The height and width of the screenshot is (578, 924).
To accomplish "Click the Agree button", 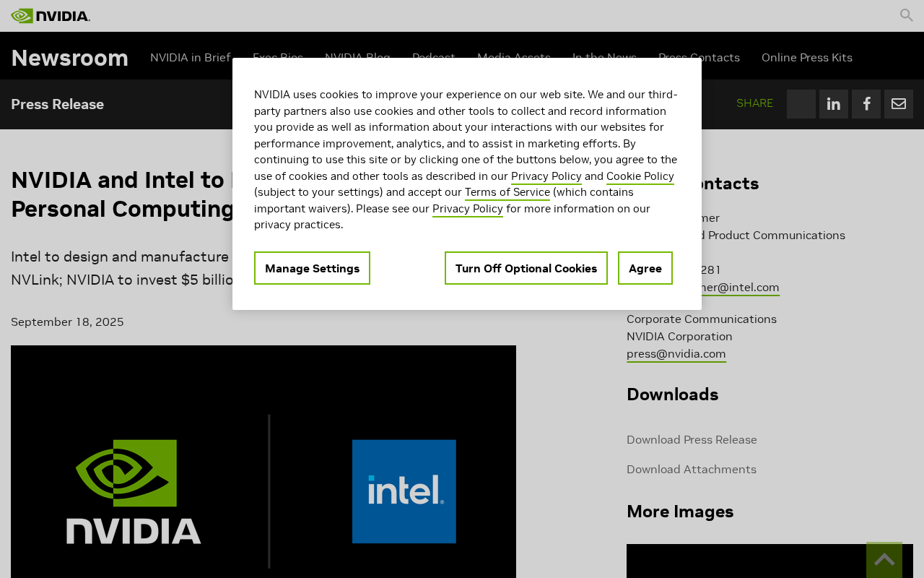I will (x=645, y=268).
